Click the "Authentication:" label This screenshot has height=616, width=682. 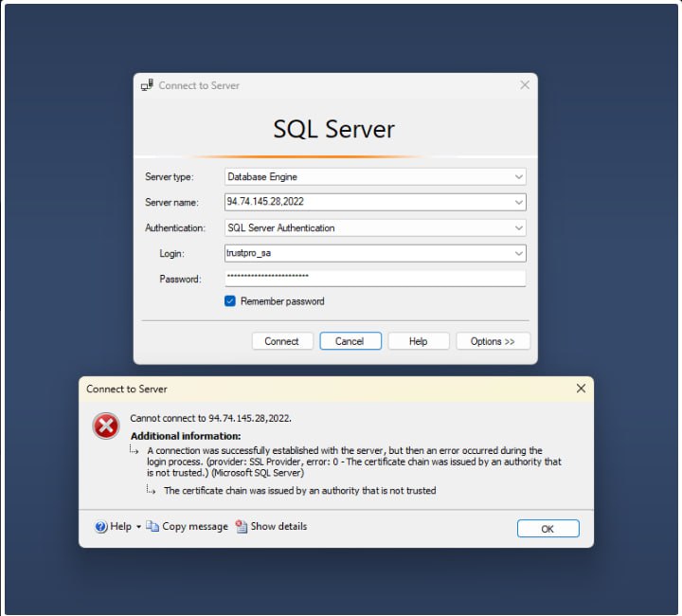point(175,228)
